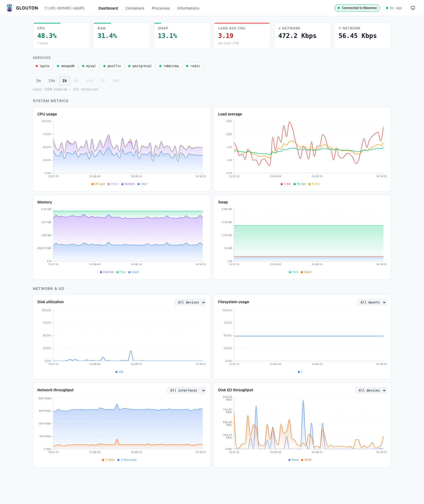Toggle the Used legend in Swap chart

(x=306, y=272)
